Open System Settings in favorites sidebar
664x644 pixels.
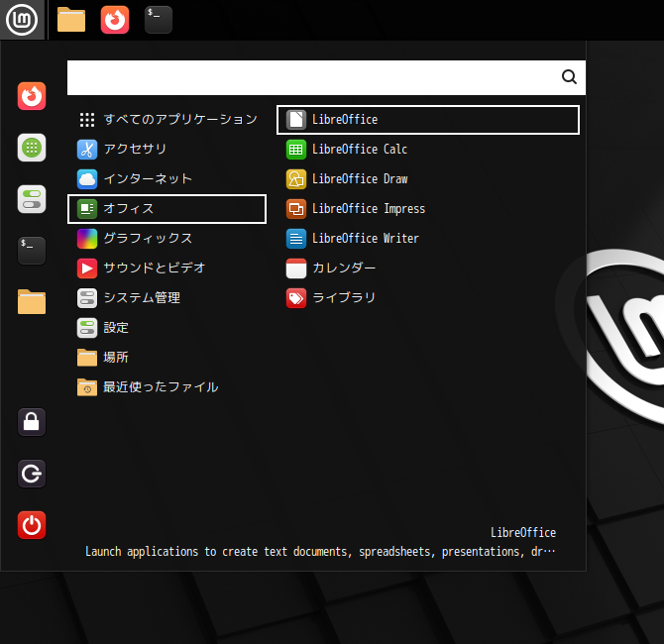(32, 199)
